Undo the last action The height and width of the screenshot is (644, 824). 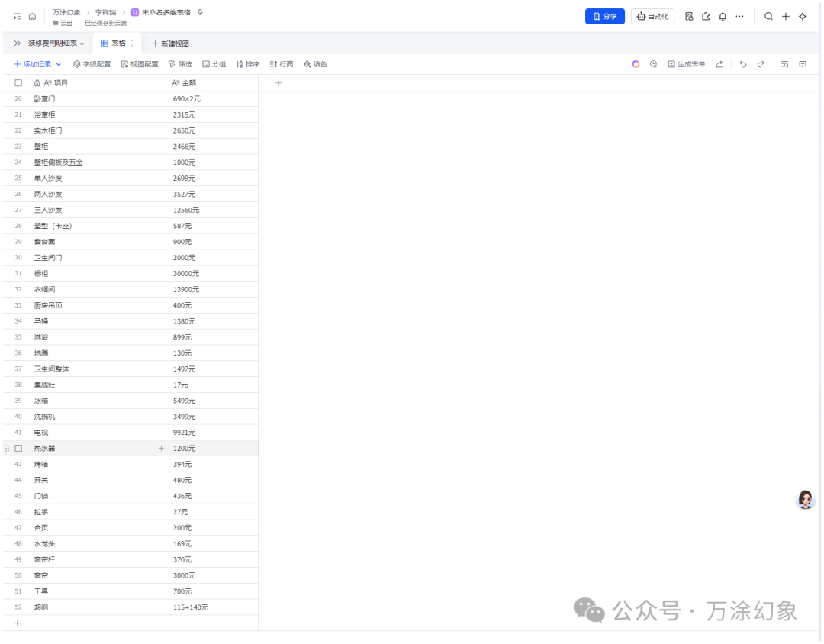pos(742,64)
